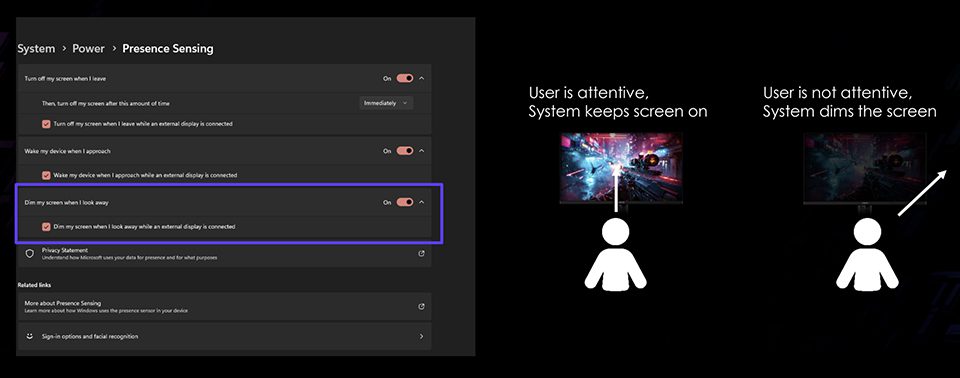Open More about Presence Sensing external link icon

pyautogui.click(x=421, y=306)
